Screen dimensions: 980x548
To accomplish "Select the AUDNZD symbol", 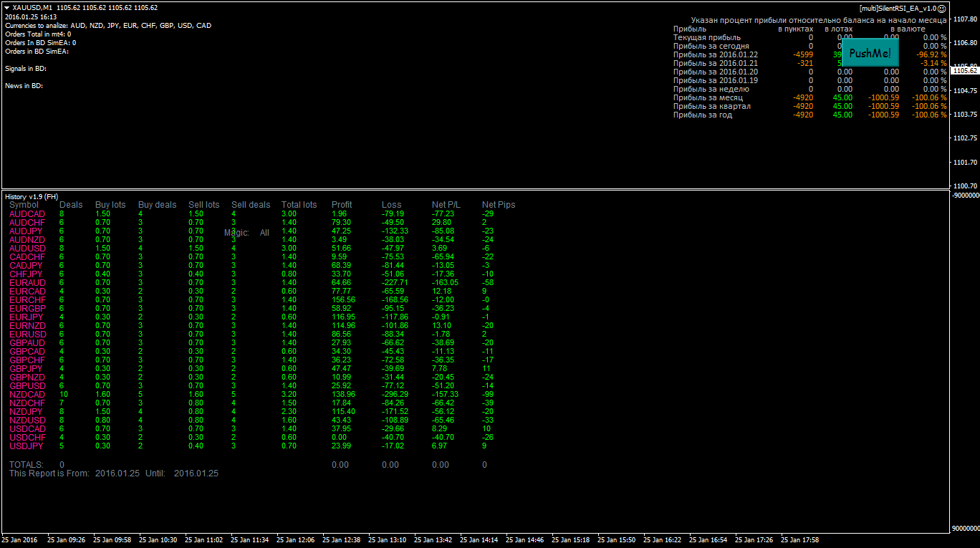I will pos(27,239).
